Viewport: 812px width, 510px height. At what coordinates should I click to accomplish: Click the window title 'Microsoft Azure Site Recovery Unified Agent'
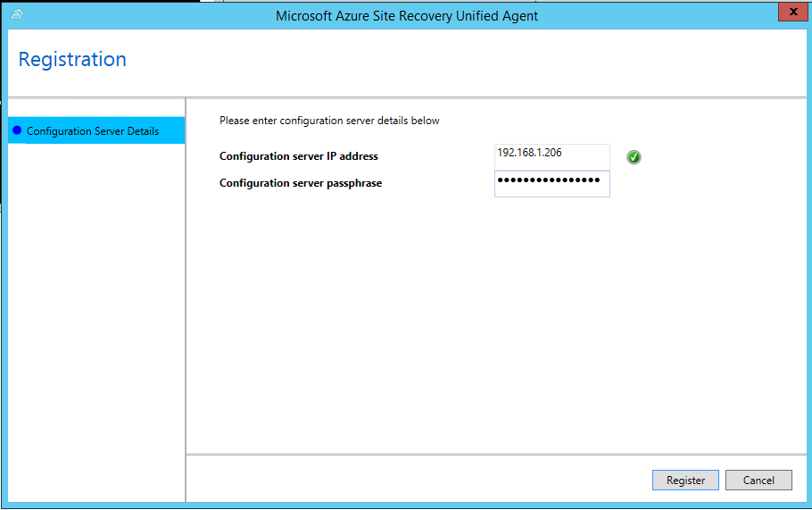pos(407,16)
